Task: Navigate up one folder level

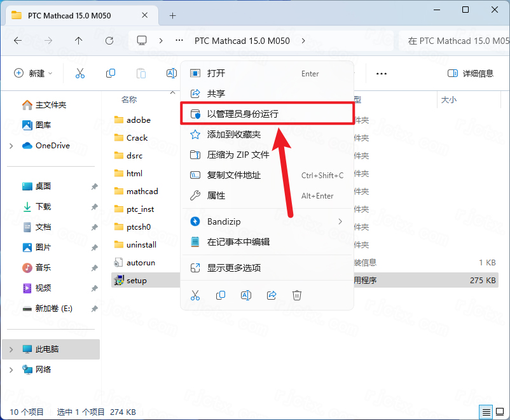Action: [78, 40]
